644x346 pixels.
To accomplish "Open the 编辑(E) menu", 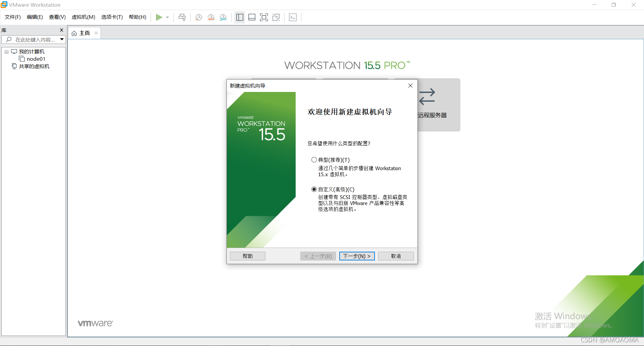I will tap(35, 17).
